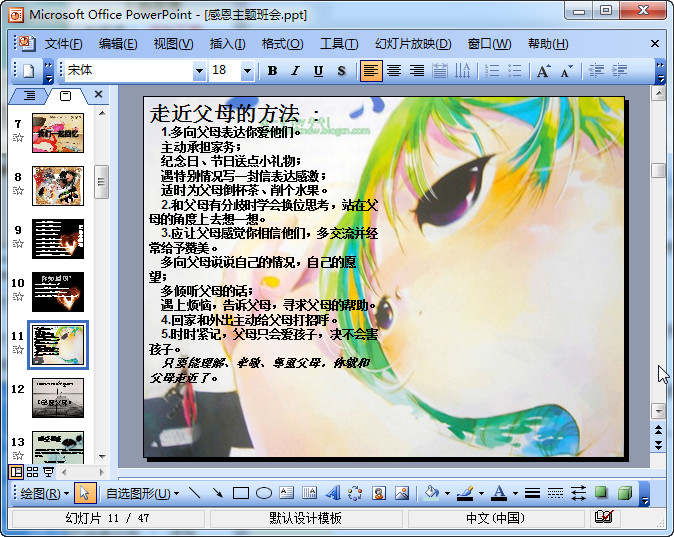Viewport: 674px width, 537px height.
Task: Insert vertical Text Box
Action: (x=309, y=493)
